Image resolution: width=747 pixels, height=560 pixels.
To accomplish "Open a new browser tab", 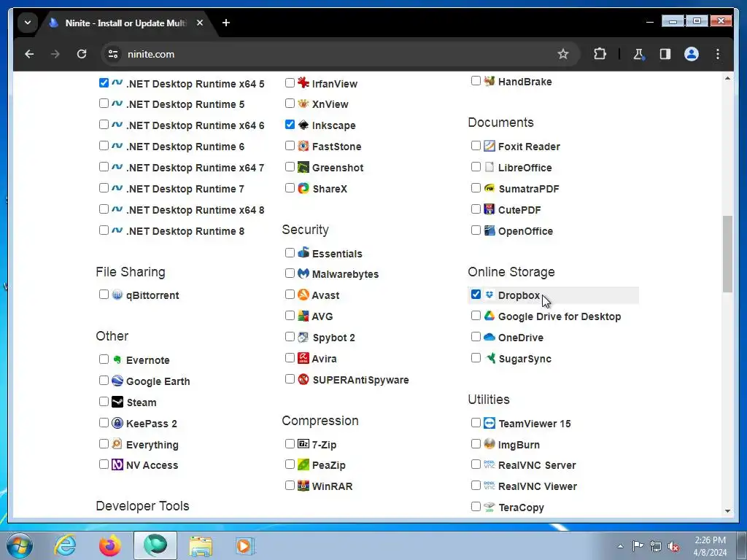I will [x=226, y=23].
